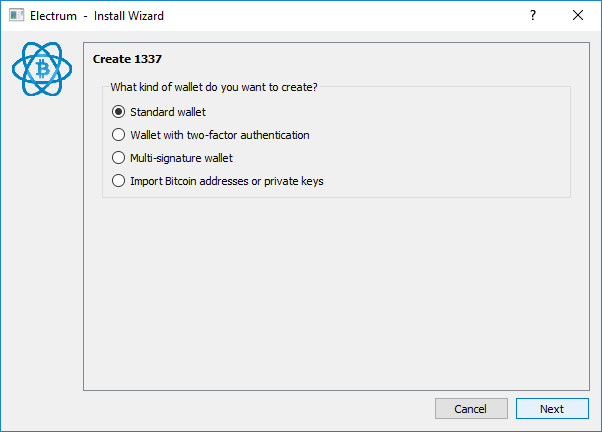
Task: Cancel the wallet creation wizard
Action: [x=471, y=409]
